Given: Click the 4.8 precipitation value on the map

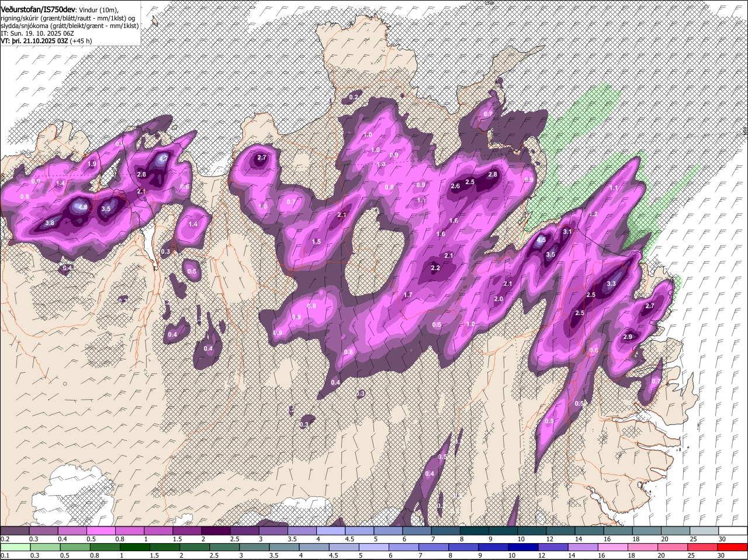Looking at the screenshot, I should (x=82, y=207).
